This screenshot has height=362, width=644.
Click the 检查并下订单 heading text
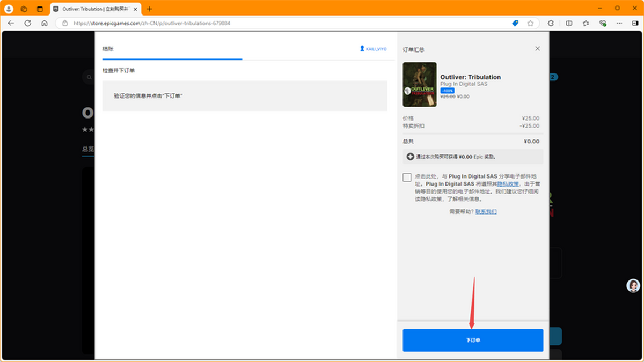119,71
